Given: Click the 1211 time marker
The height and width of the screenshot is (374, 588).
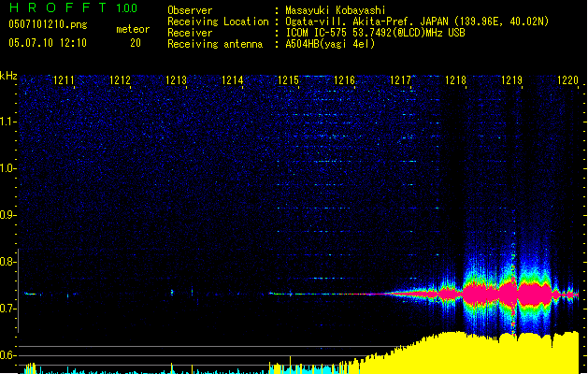Looking at the screenshot, I should [x=64, y=80].
